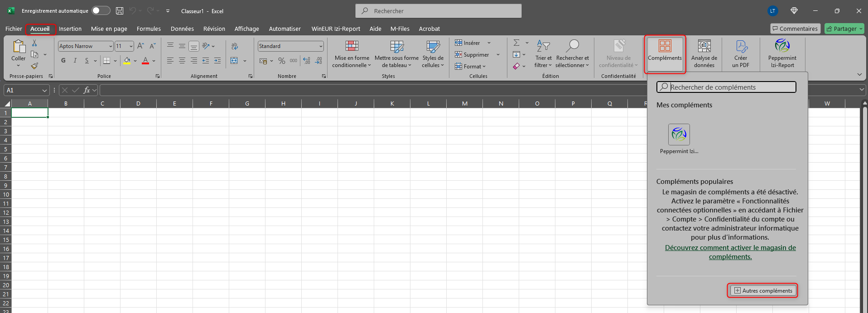Screen dimensions: 868x313
Task: Click the Partager button
Action: point(844,29)
